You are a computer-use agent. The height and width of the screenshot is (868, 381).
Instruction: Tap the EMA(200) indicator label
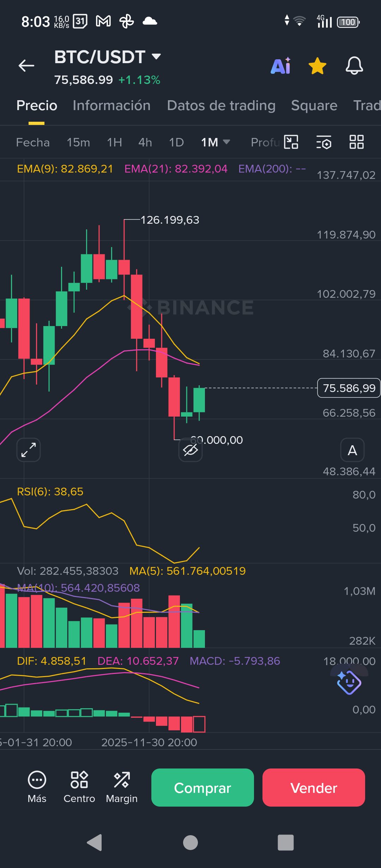coord(272,169)
